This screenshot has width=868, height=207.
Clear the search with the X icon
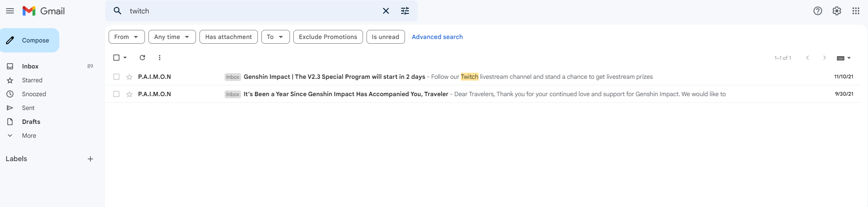pos(386,11)
